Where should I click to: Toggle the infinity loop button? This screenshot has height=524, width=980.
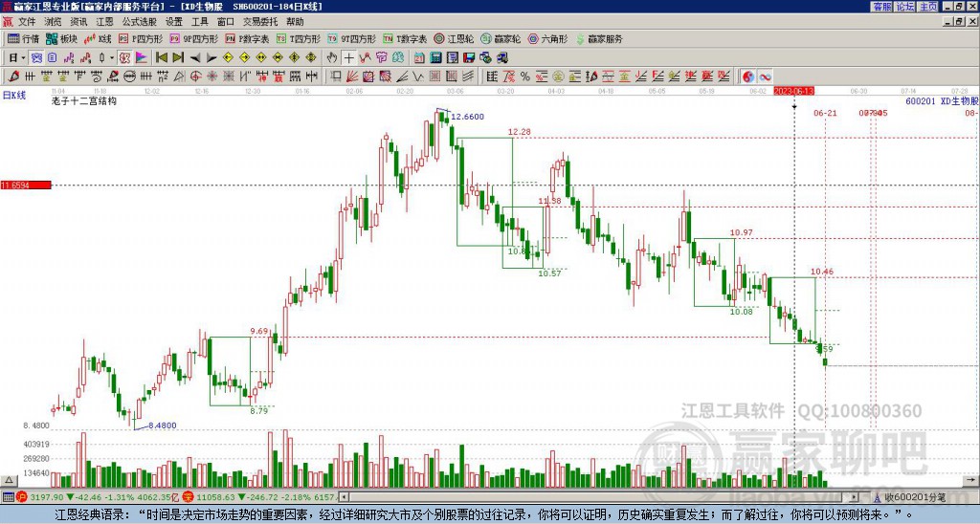[765, 76]
